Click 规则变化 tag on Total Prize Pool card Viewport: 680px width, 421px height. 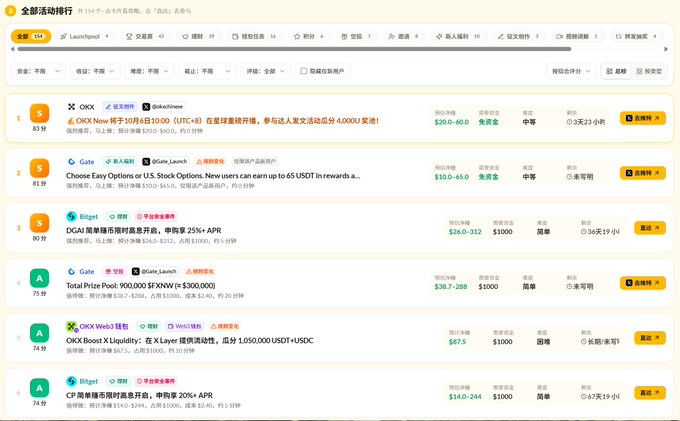(200, 271)
